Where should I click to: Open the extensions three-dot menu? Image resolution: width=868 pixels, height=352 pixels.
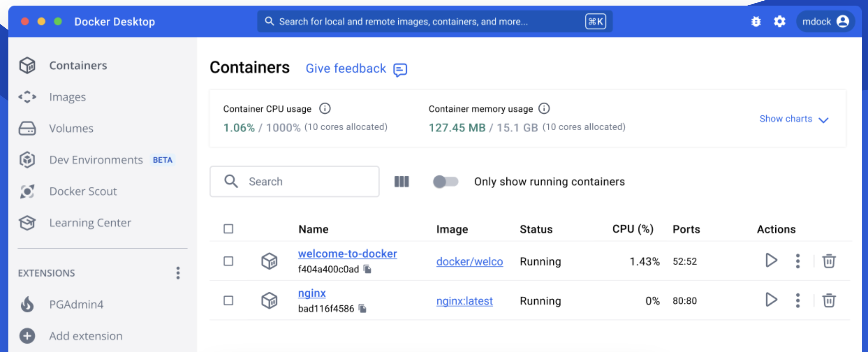(x=178, y=273)
